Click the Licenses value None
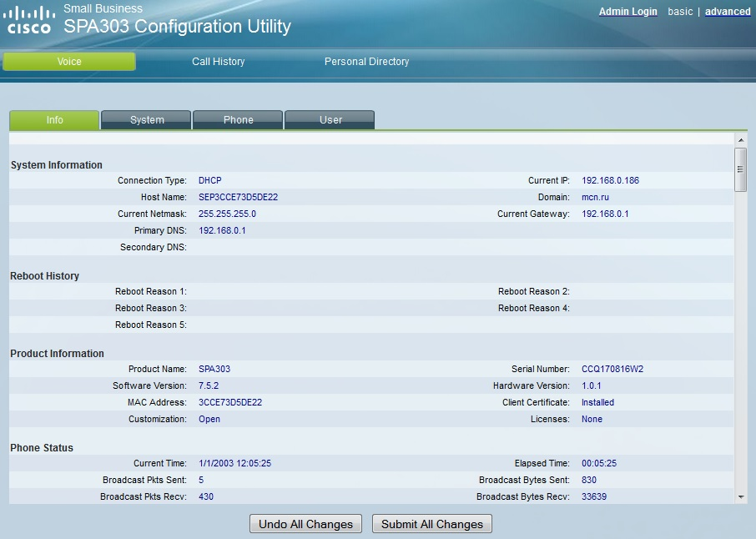 coord(592,419)
